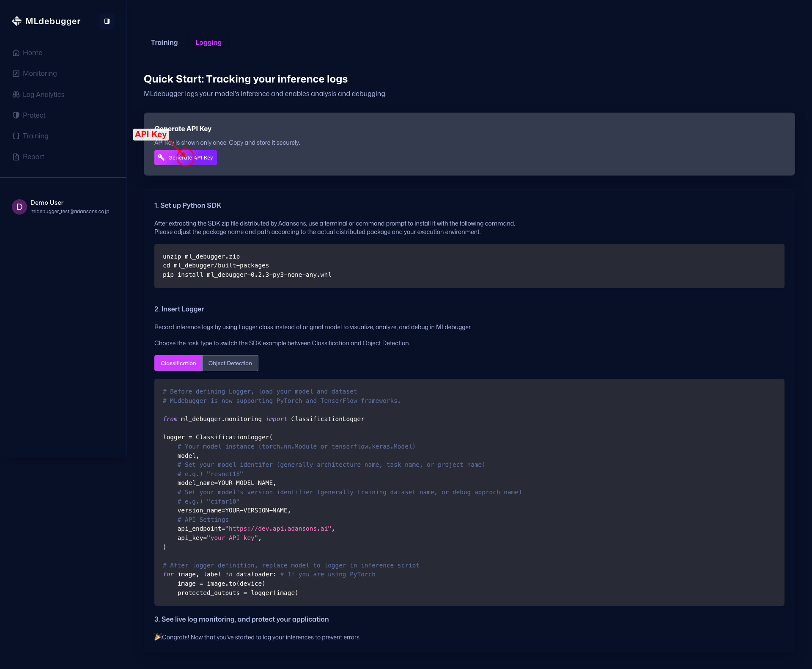Image resolution: width=812 pixels, height=669 pixels.
Task: Click the Protect shield icon
Action: pyautogui.click(x=16, y=115)
